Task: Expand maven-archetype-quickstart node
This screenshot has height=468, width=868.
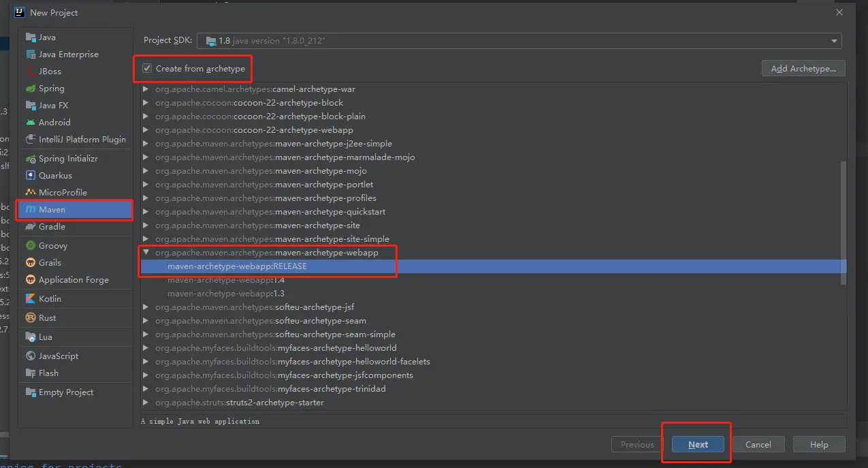Action: point(145,212)
